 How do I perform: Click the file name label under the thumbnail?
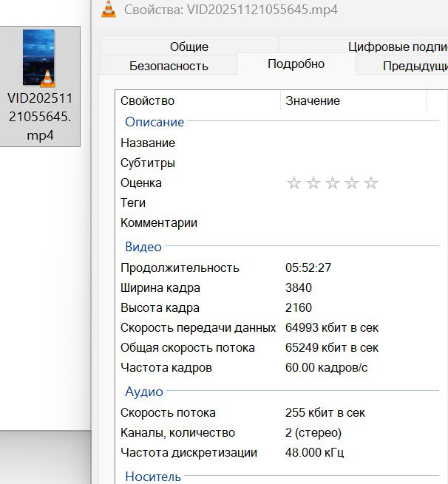[x=39, y=117]
